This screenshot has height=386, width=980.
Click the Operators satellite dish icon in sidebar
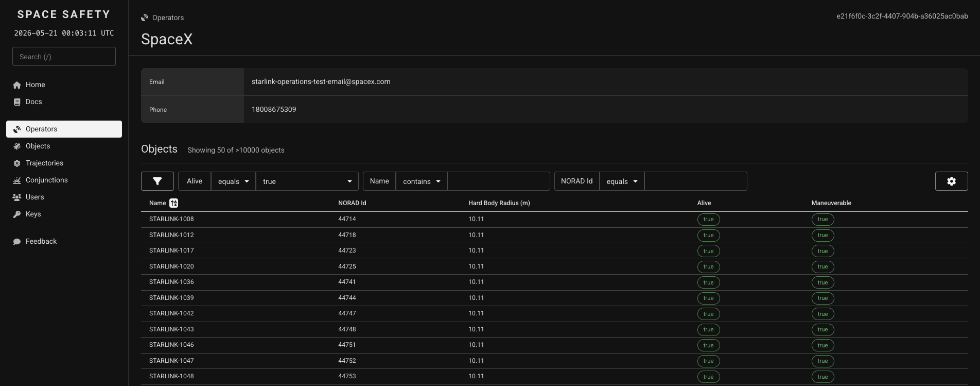(x=17, y=129)
